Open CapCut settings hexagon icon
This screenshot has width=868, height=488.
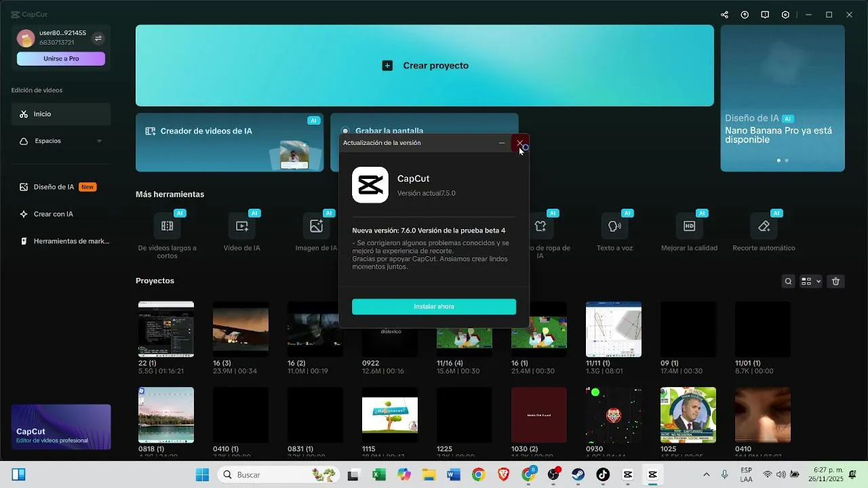tap(785, 14)
